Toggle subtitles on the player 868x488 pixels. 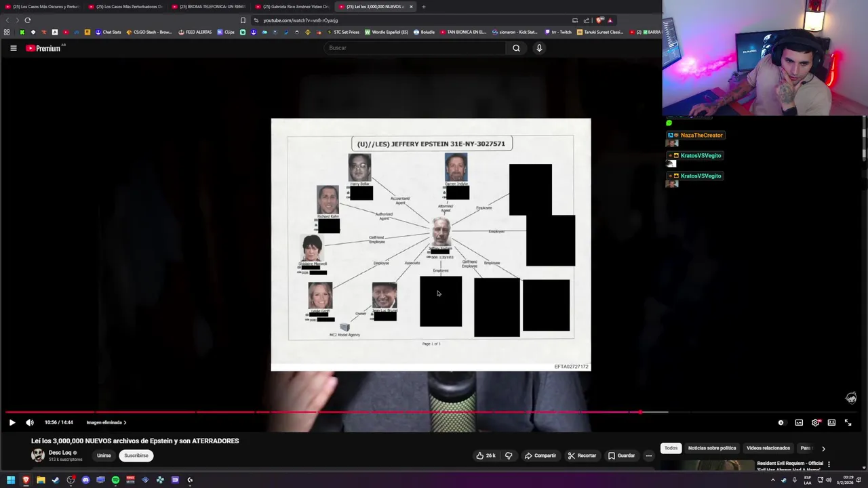799,422
